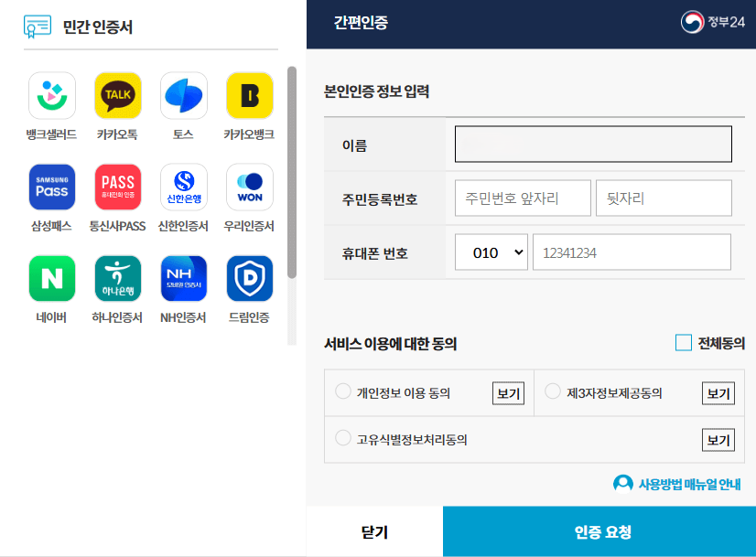Viewport: 756px width, 557px height.
Task: Click the phone number field showing 12341234
Action: 632,252
